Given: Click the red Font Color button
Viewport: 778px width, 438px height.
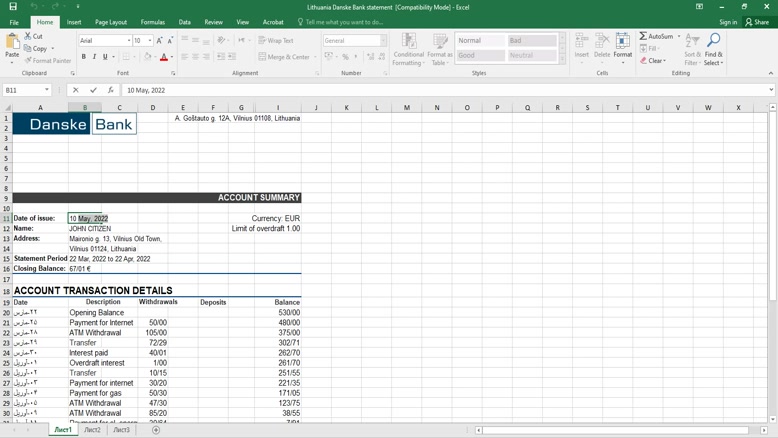Looking at the screenshot, I should [164, 57].
